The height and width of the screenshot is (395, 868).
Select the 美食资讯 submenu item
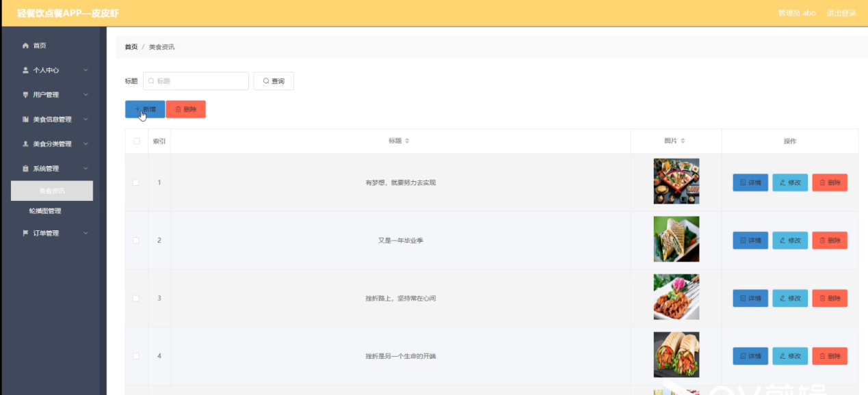point(52,191)
